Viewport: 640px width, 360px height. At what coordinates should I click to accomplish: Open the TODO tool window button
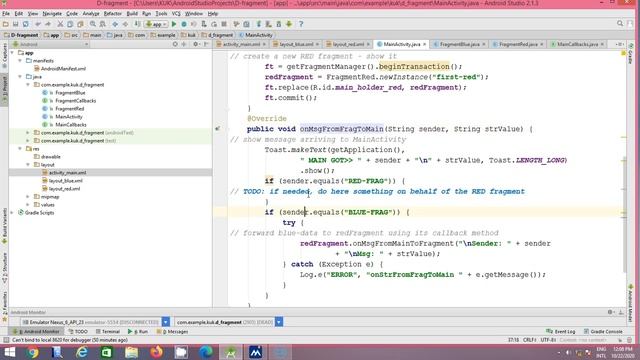(78, 331)
